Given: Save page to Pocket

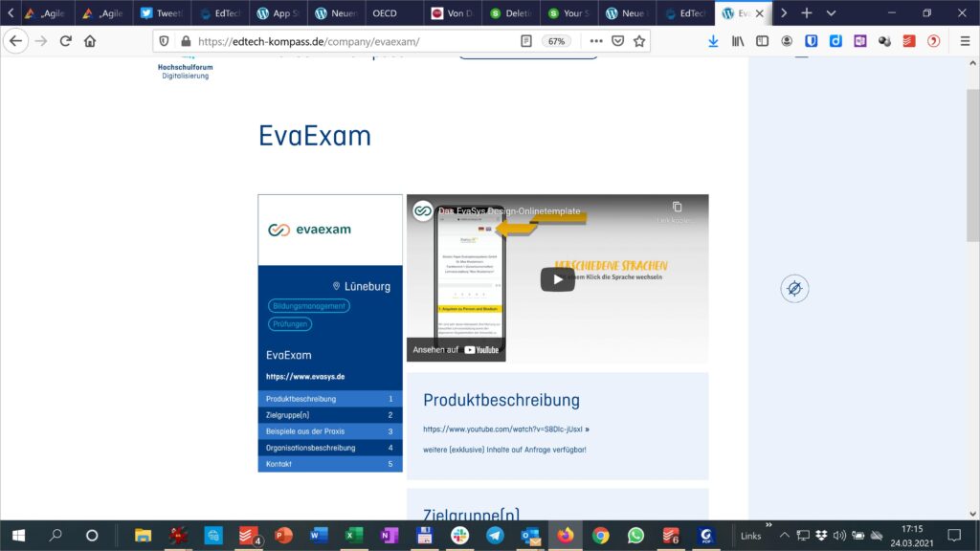Looking at the screenshot, I should click(x=618, y=41).
